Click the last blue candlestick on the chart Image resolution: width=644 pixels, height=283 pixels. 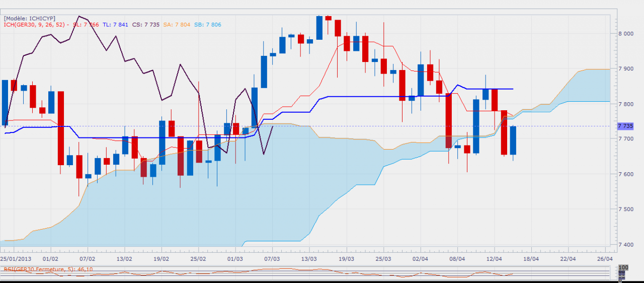513,140
